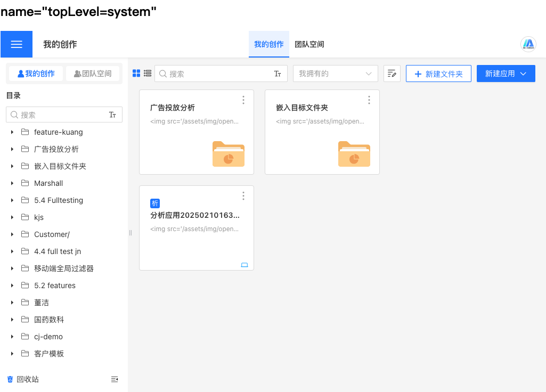Expand the feature-kuang folder
The width and height of the screenshot is (546, 392).
pyautogui.click(x=12, y=132)
